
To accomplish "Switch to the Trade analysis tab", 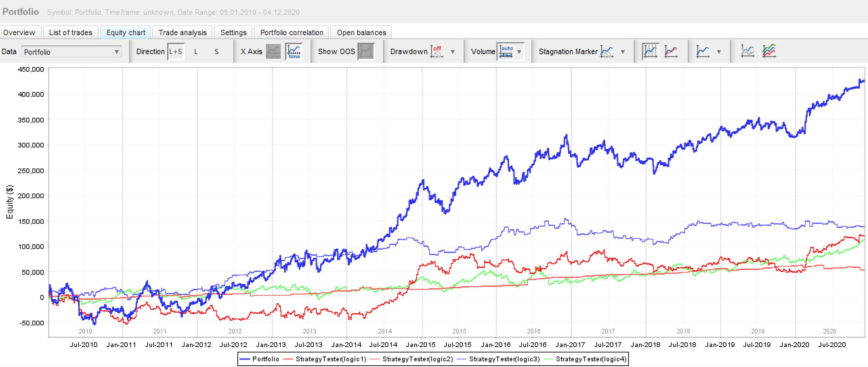I will point(183,32).
